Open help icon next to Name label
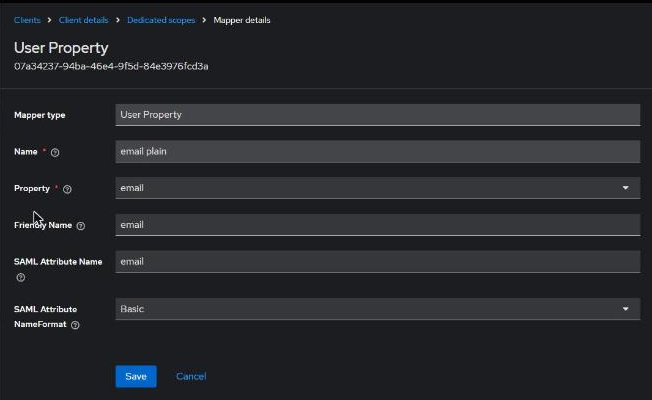652x400 pixels. 55,153
